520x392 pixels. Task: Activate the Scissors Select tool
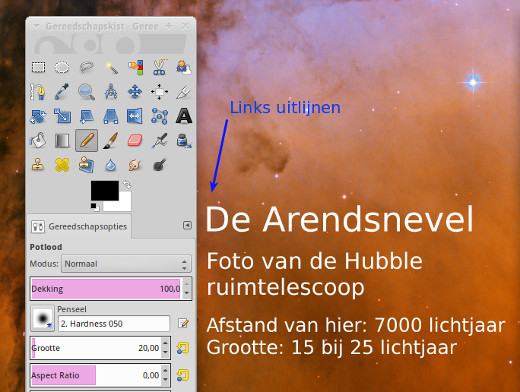click(159, 67)
